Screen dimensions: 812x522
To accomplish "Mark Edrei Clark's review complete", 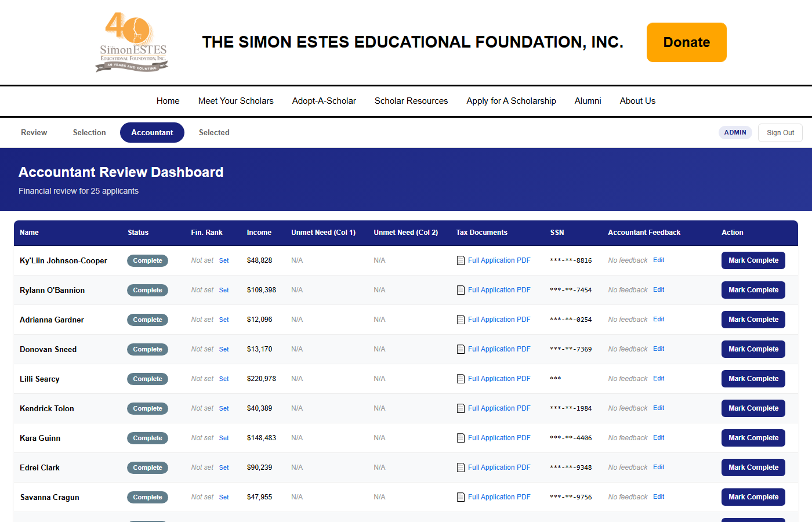I will pyautogui.click(x=753, y=467).
